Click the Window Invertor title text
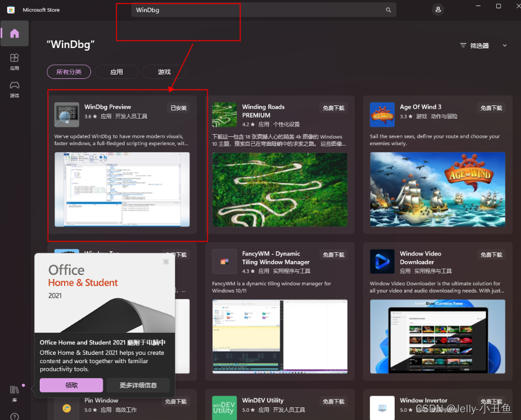Screen dimensions: 521x420 [423, 400]
